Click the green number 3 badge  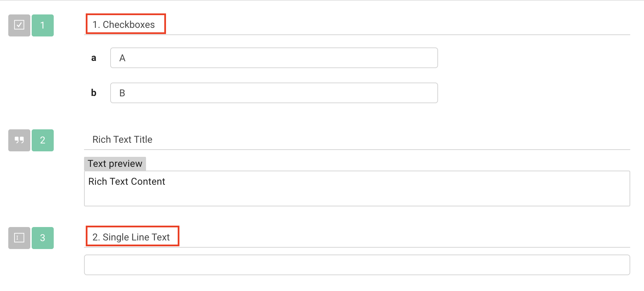pos(42,238)
